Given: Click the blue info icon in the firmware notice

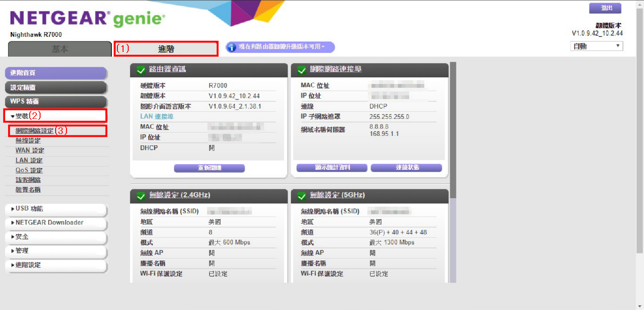Looking at the screenshot, I should point(232,47).
